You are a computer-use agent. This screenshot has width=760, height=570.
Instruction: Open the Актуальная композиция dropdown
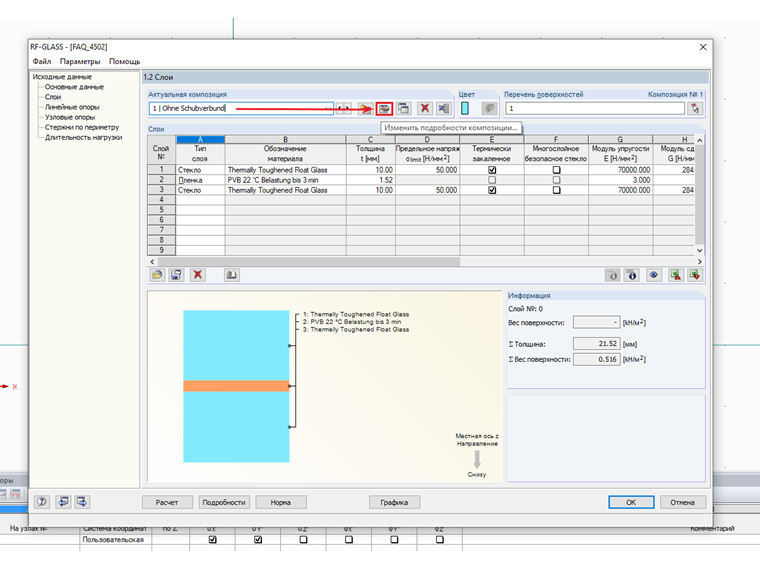(328, 109)
